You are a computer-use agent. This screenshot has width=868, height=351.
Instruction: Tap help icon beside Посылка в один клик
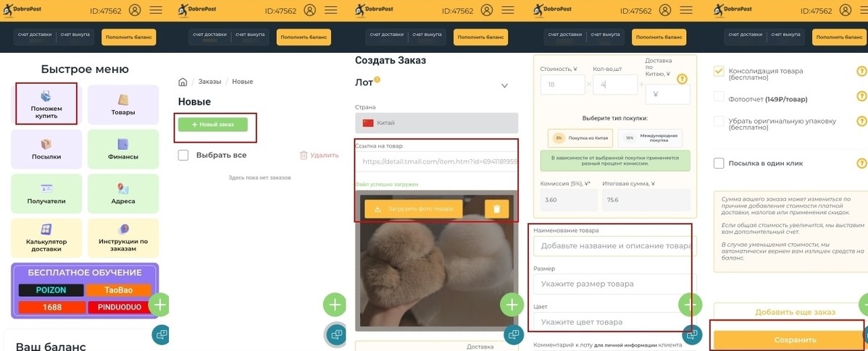point(861,163)
